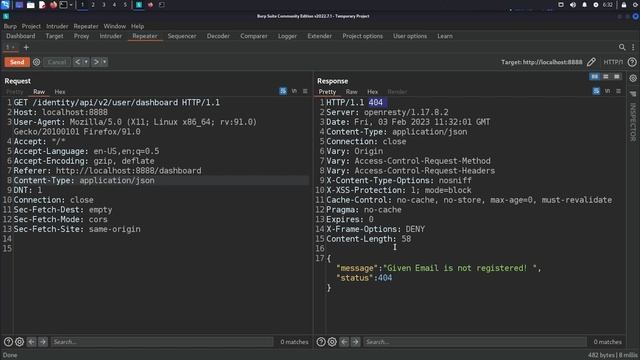Switch to the Decoder tool tab
The height and width of the screenshot is (360, 640).
tap(218, 36)
